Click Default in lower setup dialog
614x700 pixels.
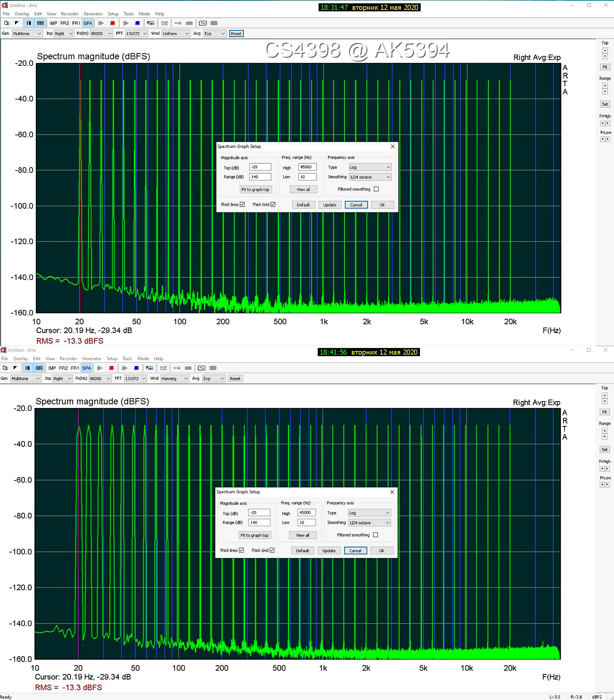pos(302,550)
